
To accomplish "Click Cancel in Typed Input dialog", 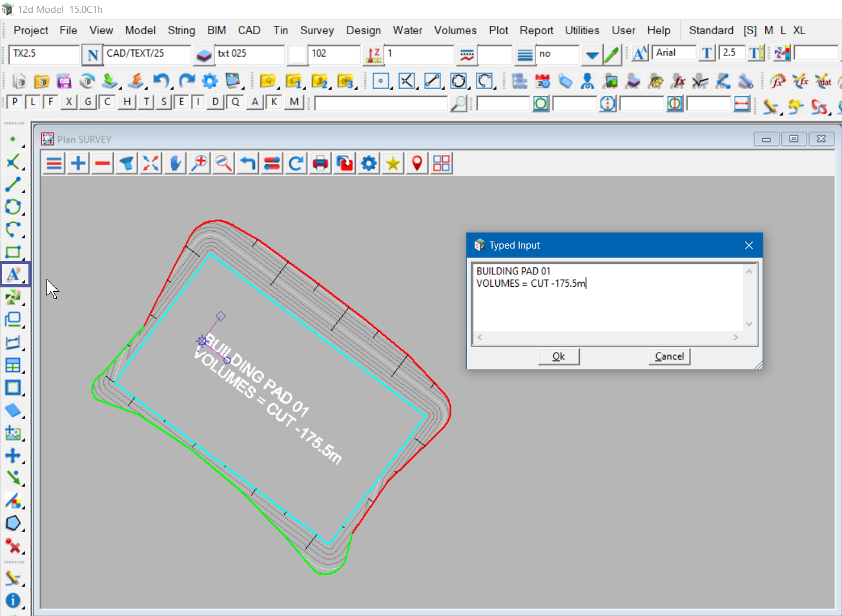I will click(x=669, y=356).
